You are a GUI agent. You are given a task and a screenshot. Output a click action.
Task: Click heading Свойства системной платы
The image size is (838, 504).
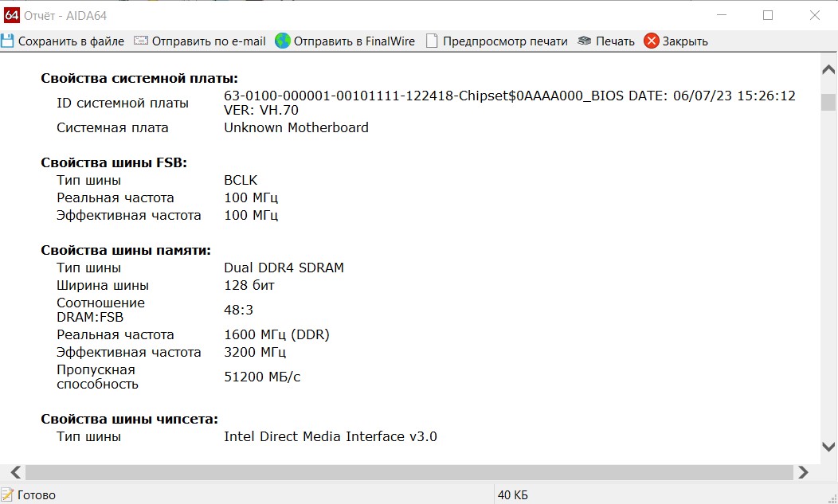(x=139, y=79)
